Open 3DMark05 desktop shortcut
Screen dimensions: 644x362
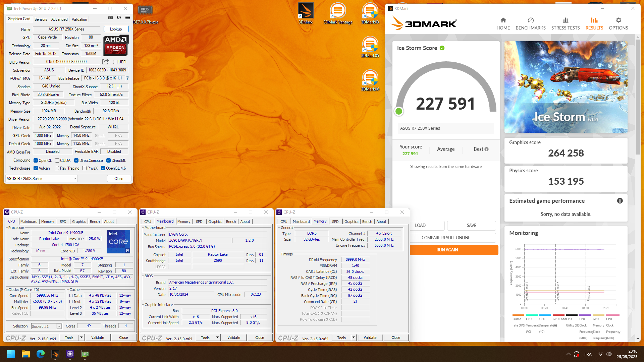coord(370,47)
